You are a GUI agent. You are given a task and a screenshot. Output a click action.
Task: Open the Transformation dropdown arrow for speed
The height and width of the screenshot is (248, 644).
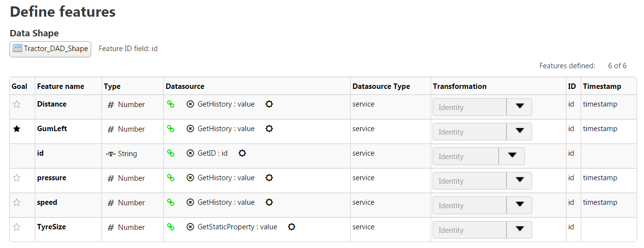click(519, 205)
